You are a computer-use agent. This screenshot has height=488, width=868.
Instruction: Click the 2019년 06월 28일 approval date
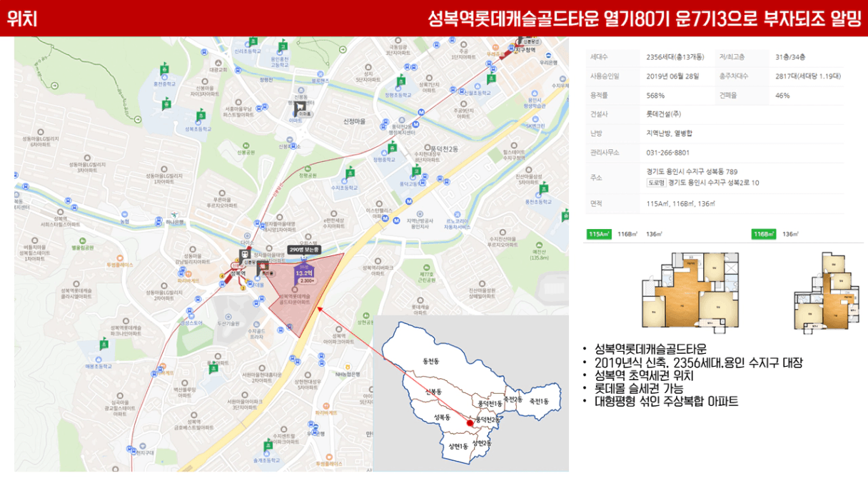coord(672,76)
